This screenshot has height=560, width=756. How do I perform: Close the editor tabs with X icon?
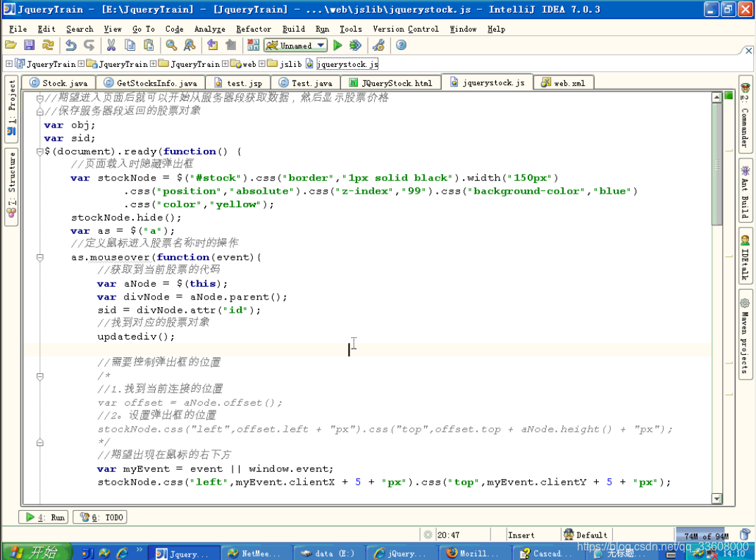point(748,51)
